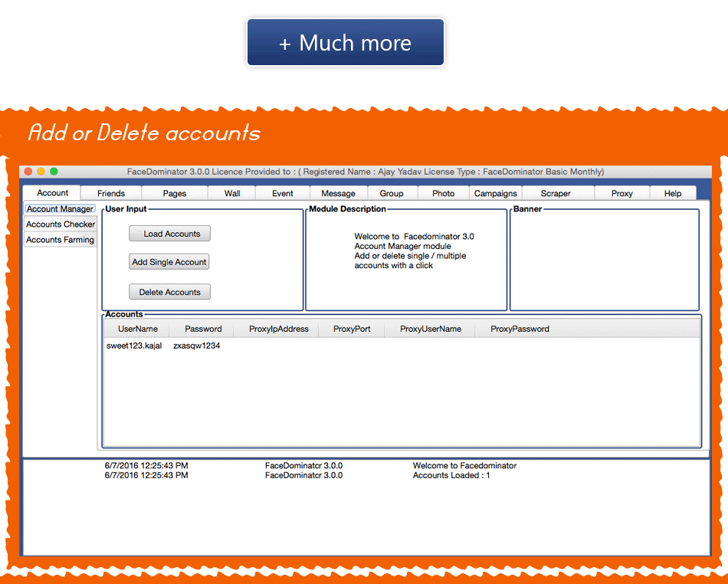The height and width of the screenshot is (584, 728).
Task: Click the 'Accounts Loaded : 1' log entry
Action: coord(451,475)
